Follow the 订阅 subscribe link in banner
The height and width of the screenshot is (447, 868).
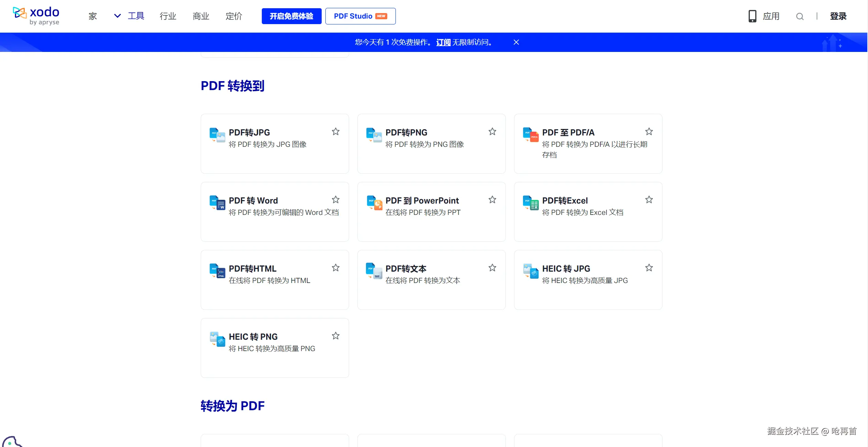click(443, 42)
